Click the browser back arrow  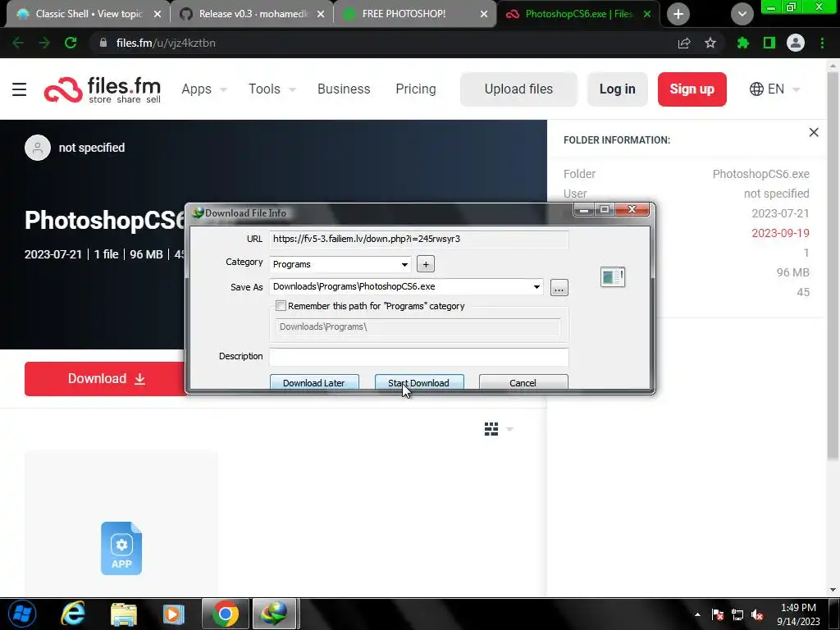18,43
